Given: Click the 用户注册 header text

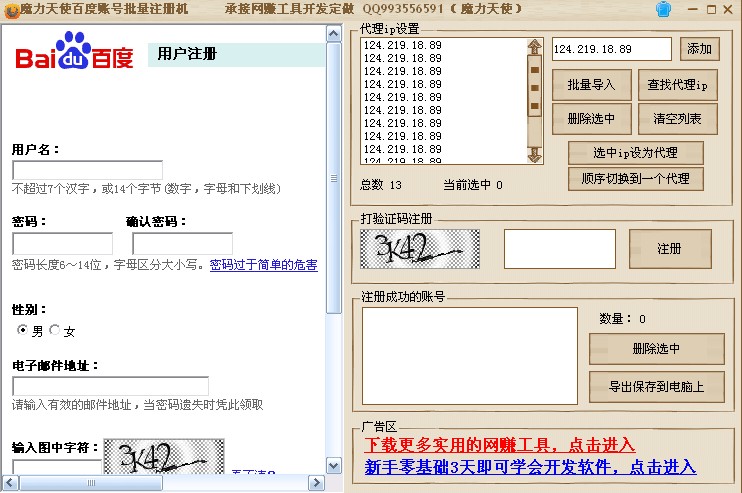Looking at the screenshot, I should (187, 54).
